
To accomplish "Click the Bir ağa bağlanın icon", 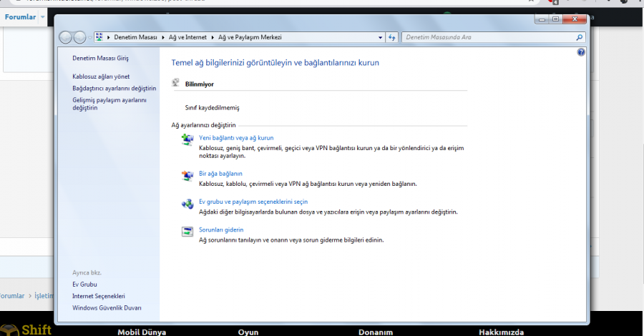I will click(x=187, y=176).
